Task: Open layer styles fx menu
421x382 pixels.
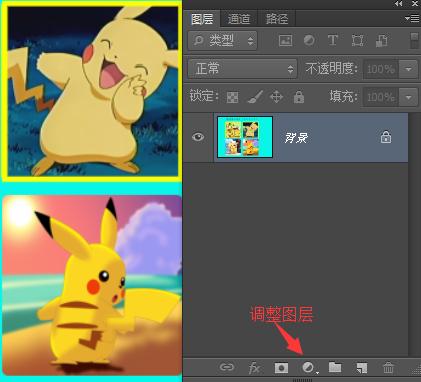Action: click(x=254, y=368)
